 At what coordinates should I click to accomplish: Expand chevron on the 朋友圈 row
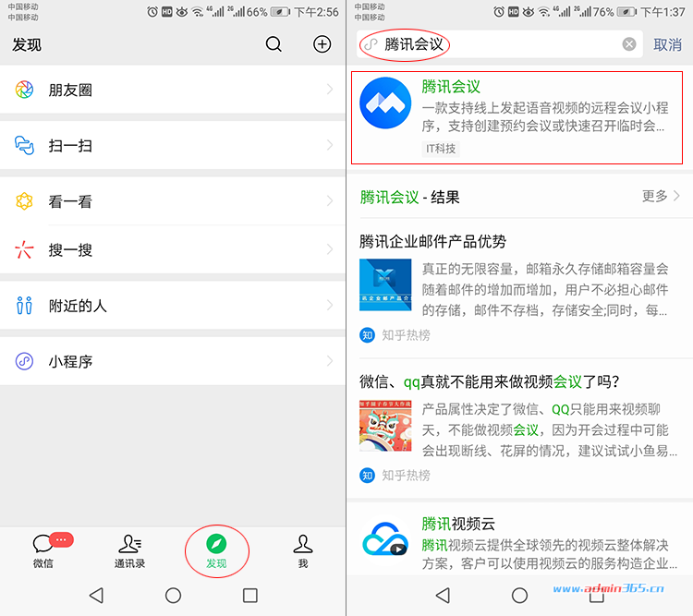tap(330, 90)
